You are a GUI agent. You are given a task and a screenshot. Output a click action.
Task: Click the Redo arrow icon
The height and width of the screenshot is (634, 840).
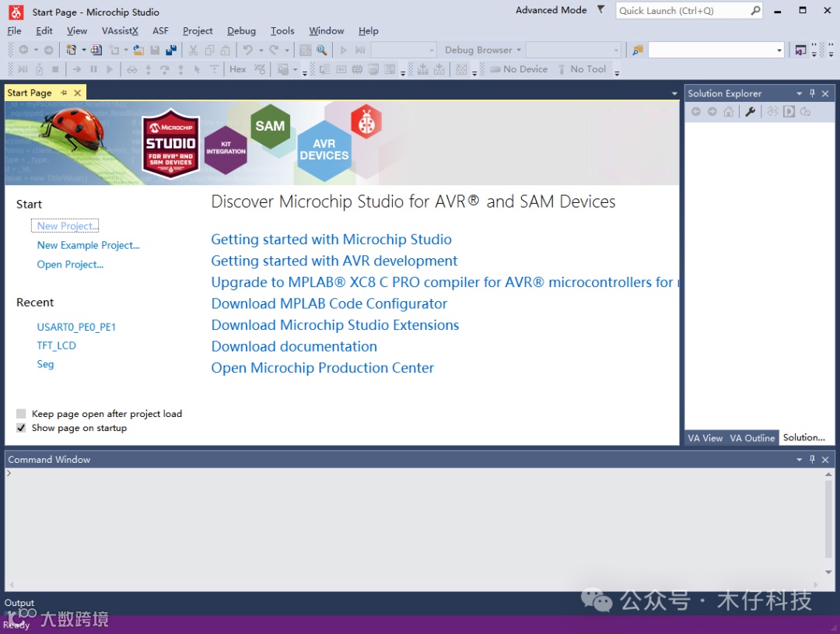[274, 50]
